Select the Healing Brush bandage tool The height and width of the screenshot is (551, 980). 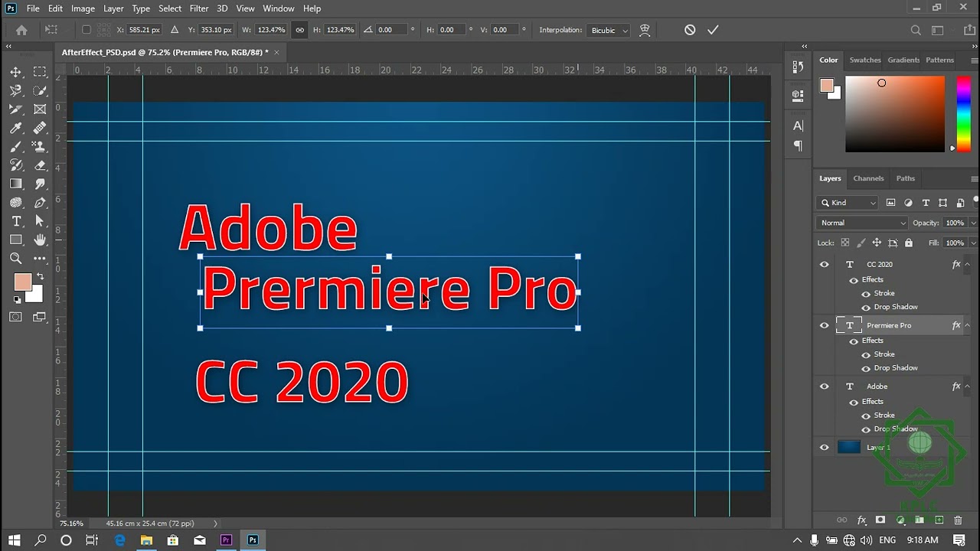(x=40, y=128)
